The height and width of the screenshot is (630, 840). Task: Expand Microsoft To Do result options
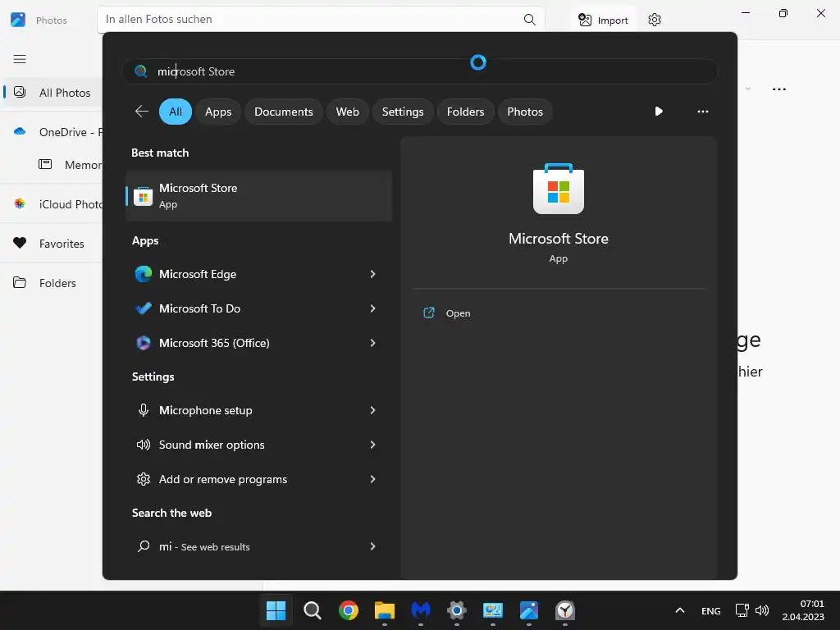coord(373,308)
